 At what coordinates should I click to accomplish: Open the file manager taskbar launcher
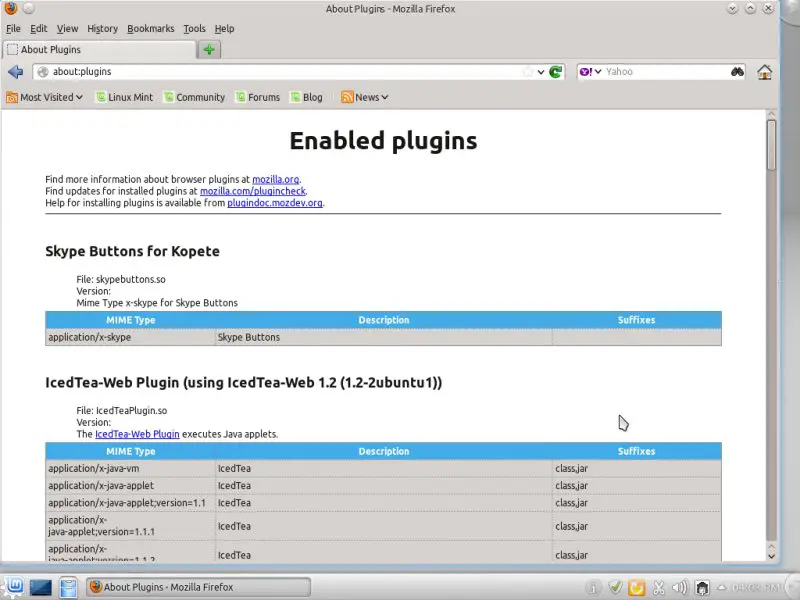pos(68,587)
